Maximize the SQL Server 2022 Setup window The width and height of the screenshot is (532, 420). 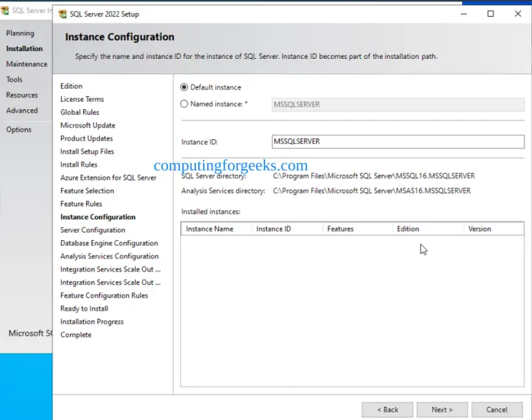(490, 14)
